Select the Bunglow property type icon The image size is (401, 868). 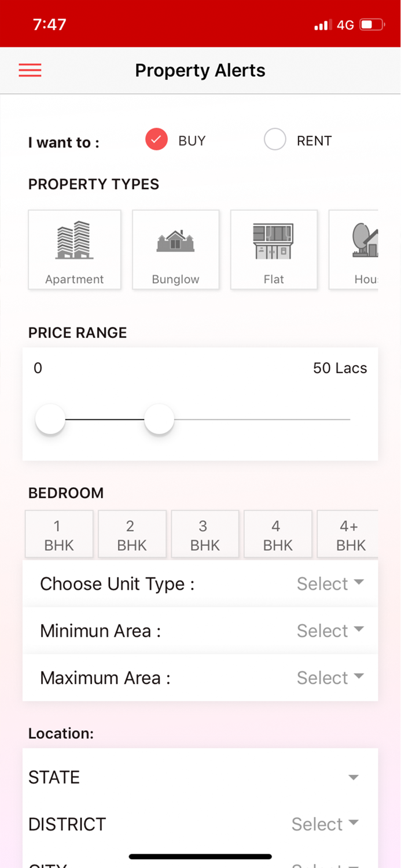(175, 249)
